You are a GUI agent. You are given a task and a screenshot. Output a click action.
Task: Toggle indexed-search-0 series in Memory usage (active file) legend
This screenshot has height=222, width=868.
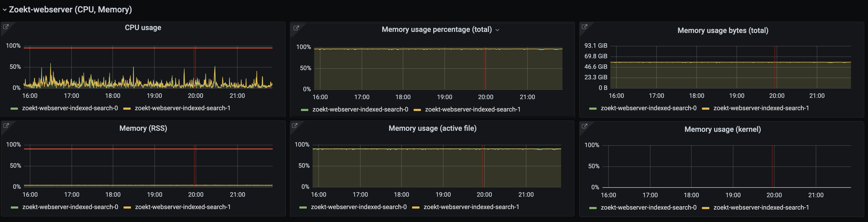point(358,207)
